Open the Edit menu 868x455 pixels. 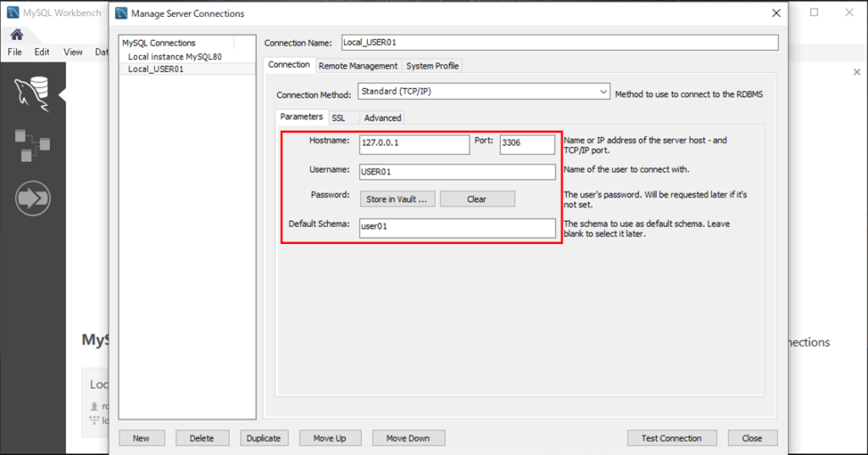[x=42, y=52]
